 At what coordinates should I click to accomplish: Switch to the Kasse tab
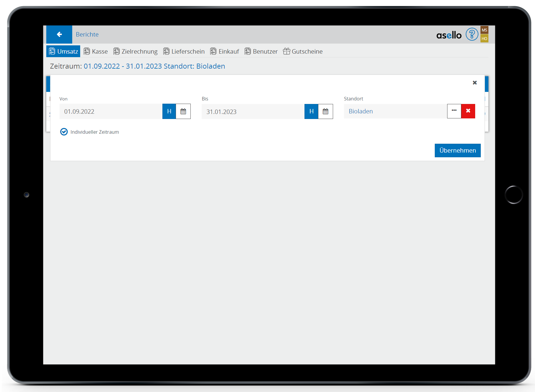96,52
